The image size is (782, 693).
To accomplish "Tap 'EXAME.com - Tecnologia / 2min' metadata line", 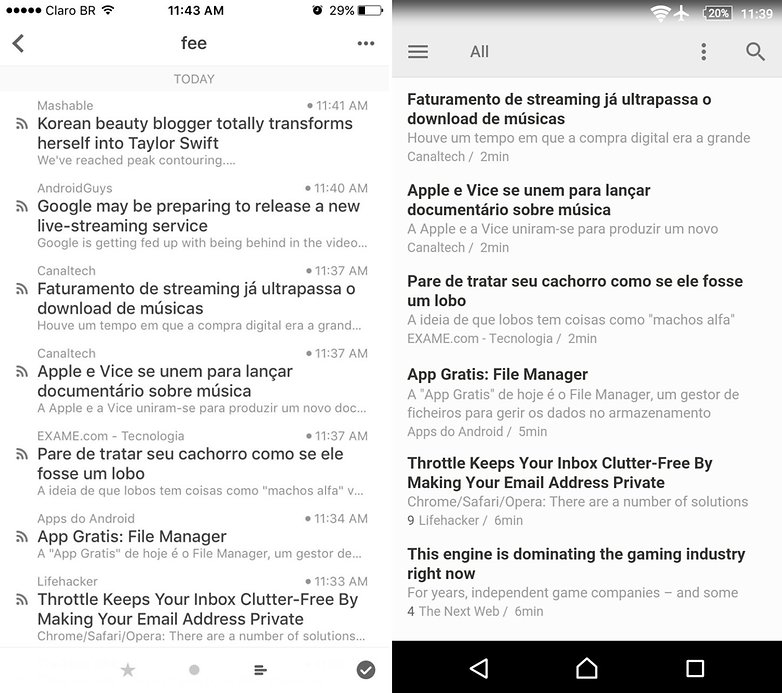I will (x=502, y=339).
